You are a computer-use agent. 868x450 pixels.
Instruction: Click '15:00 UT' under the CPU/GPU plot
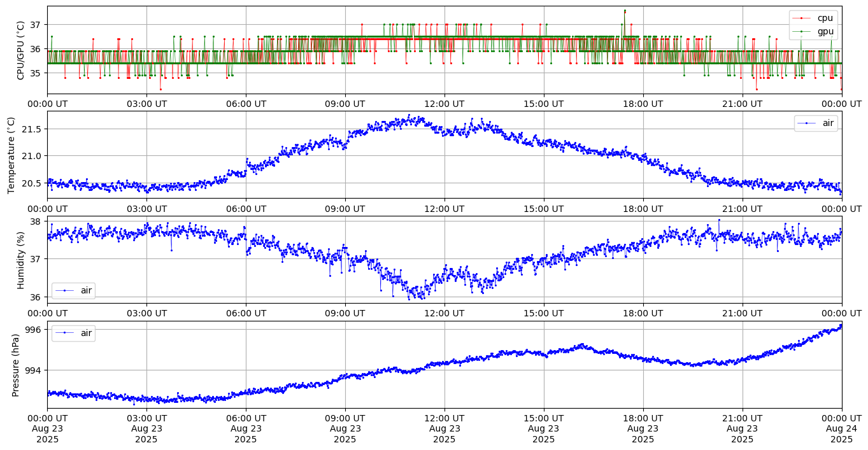[544, 104]
